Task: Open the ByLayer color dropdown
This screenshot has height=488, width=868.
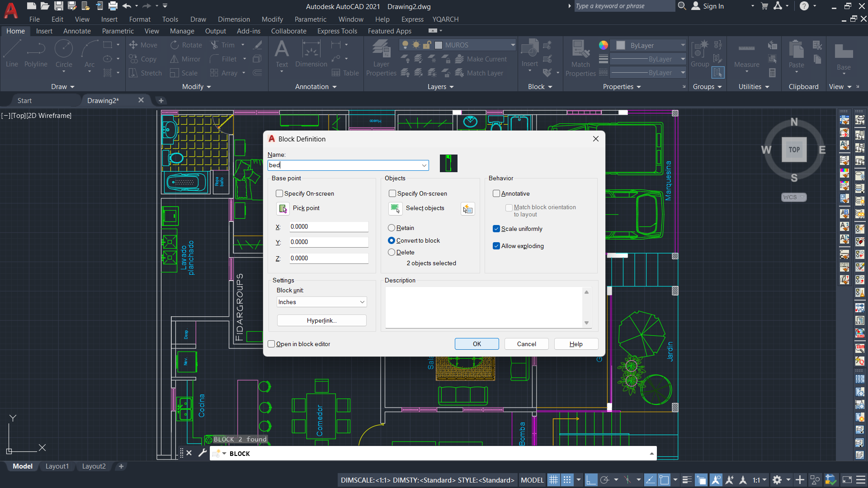Action: coord(683,45)
